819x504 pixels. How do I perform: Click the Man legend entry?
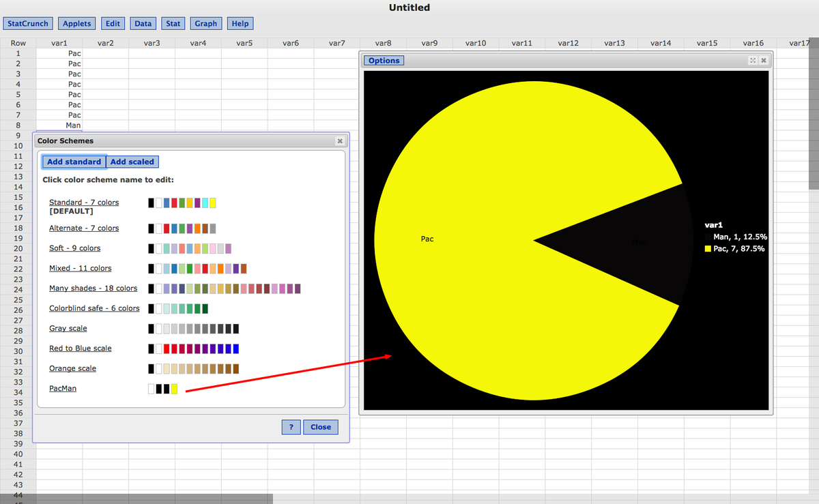tap(736, 237)
